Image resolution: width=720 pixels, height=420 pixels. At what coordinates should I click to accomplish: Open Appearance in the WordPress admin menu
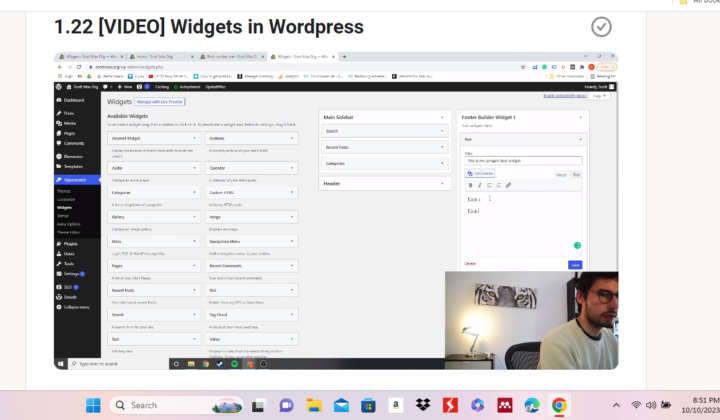pos(77,180)
